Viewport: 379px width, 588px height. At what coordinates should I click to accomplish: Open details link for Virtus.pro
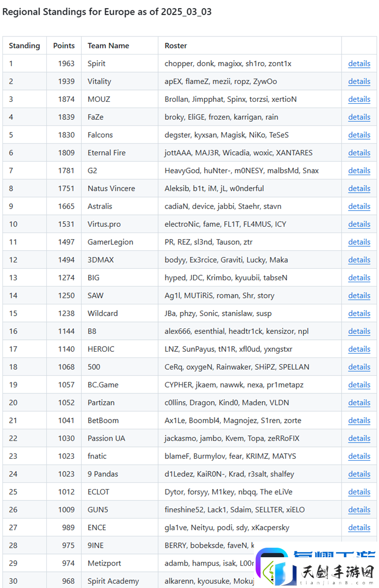pos(359,224)
